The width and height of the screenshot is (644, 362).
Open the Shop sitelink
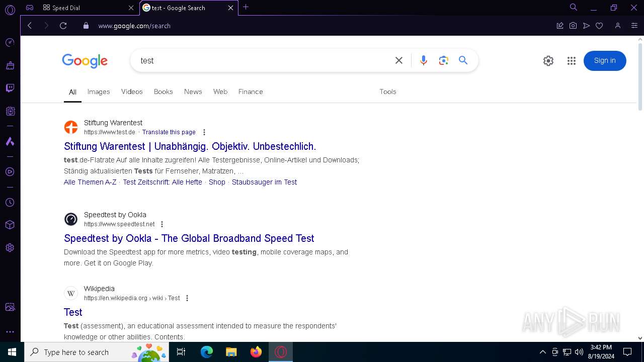click(217, 182)
